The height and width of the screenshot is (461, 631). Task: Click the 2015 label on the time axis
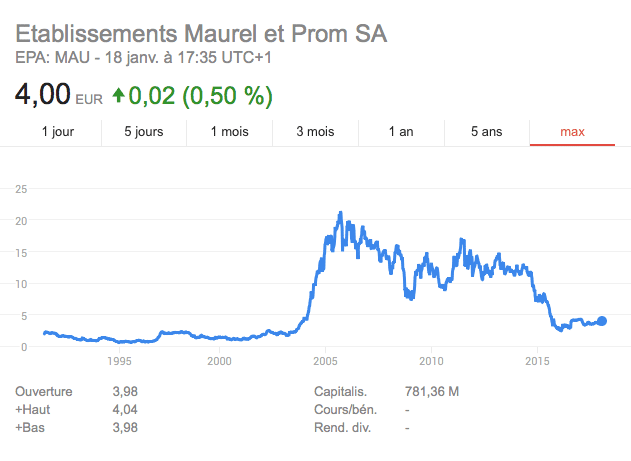coord(537,361)
